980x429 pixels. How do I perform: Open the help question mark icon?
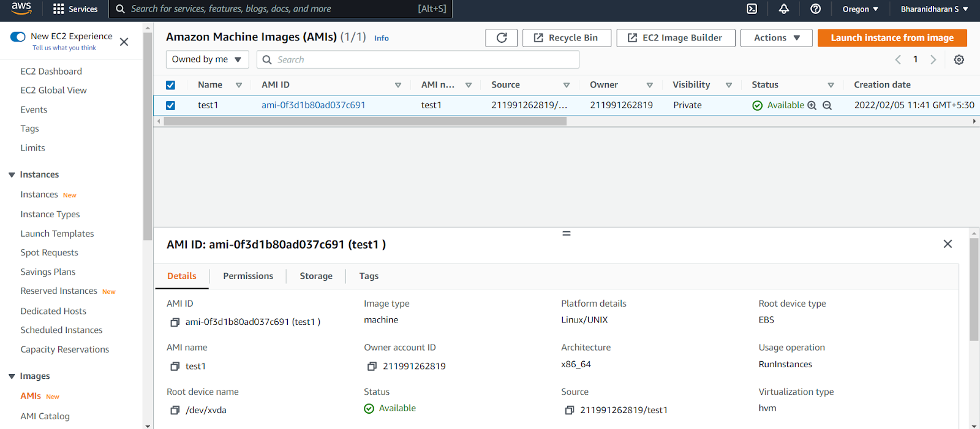pos(815,9)
